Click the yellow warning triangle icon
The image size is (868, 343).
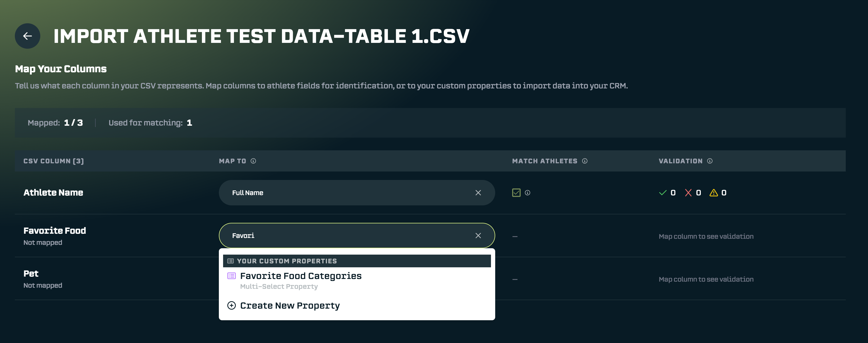[713, 192]
